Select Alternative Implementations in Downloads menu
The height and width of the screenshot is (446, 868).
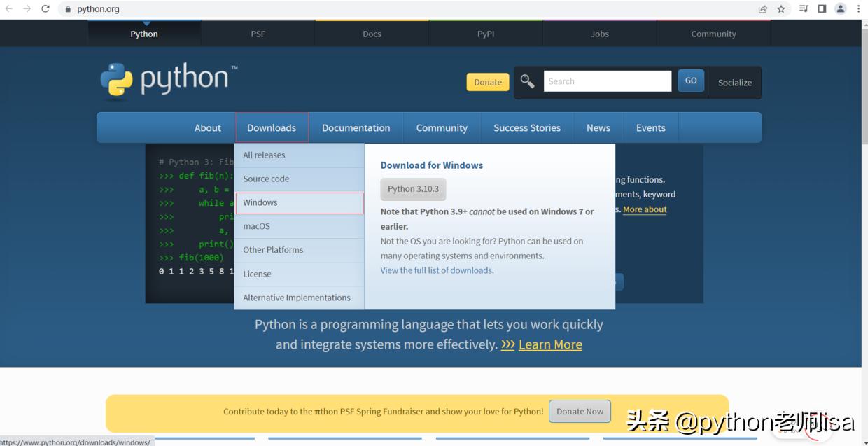pyautogui.click(x=300, y=298)
